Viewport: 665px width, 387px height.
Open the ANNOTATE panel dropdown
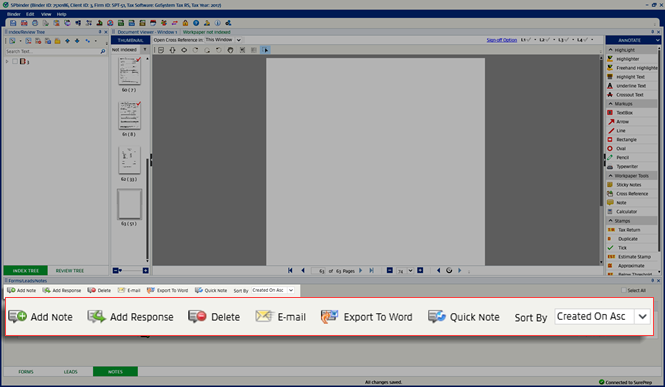tap(657, 40)
